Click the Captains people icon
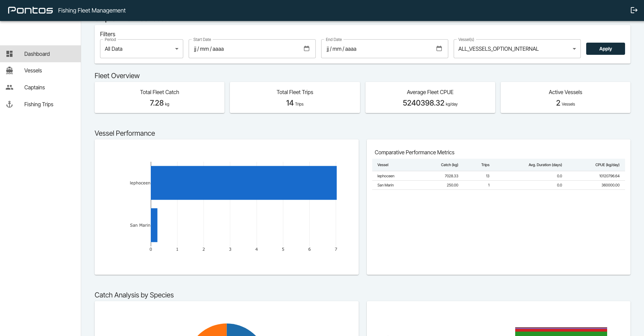Screen dimensions: 644x336 tap(9, 87)
